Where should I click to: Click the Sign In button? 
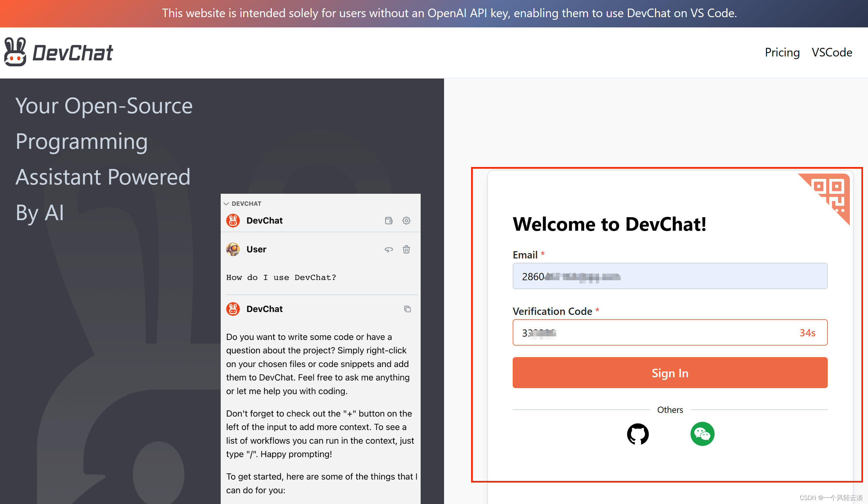pos(670,373)
